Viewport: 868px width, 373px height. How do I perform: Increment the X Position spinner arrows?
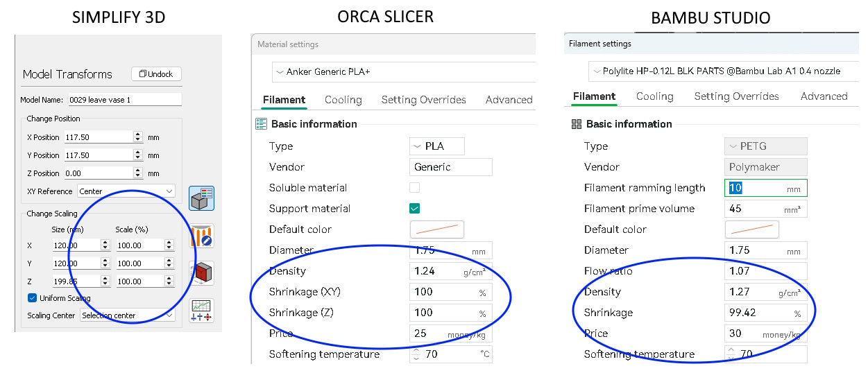pyautogui.click(x=138, y=137)
